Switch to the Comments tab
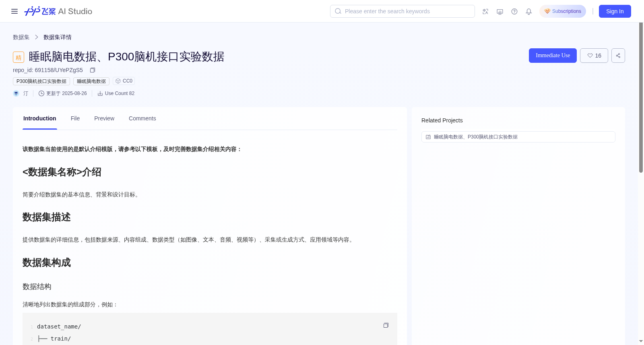The image size is (644, 345). 142,118
